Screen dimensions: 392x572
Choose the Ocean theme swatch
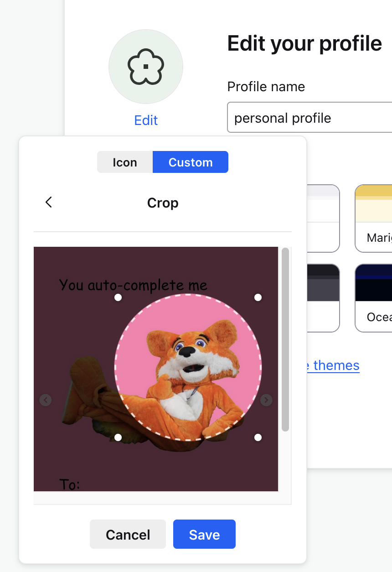[373, 297]
